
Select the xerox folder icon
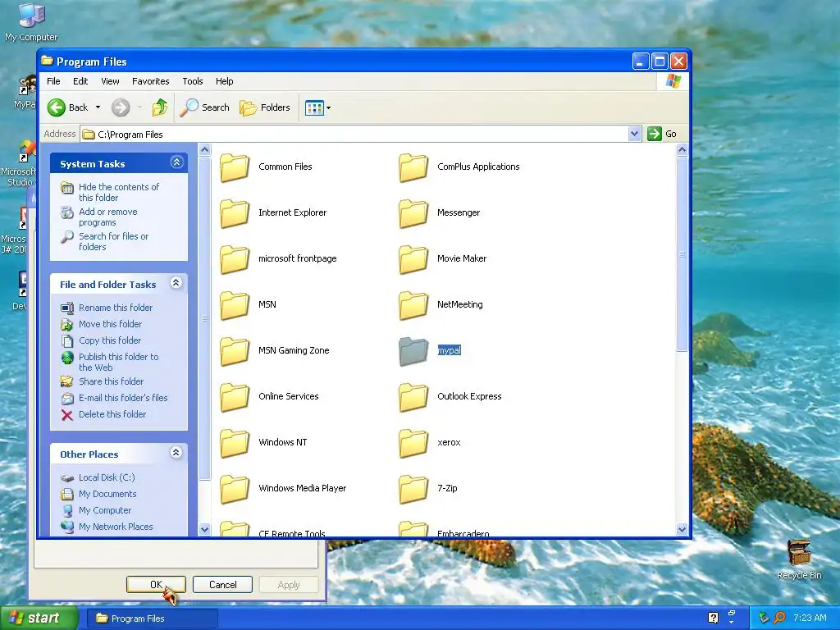413,444
